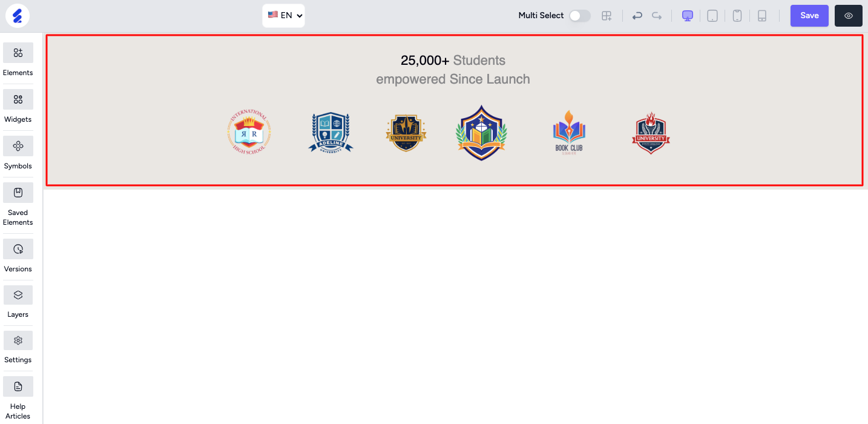Open the Versions history panel
The image size is (868, 424).
tap(18, 256)
